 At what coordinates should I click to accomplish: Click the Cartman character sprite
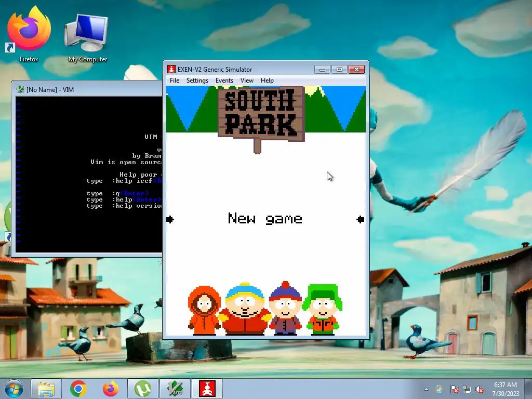coord(245,309)
